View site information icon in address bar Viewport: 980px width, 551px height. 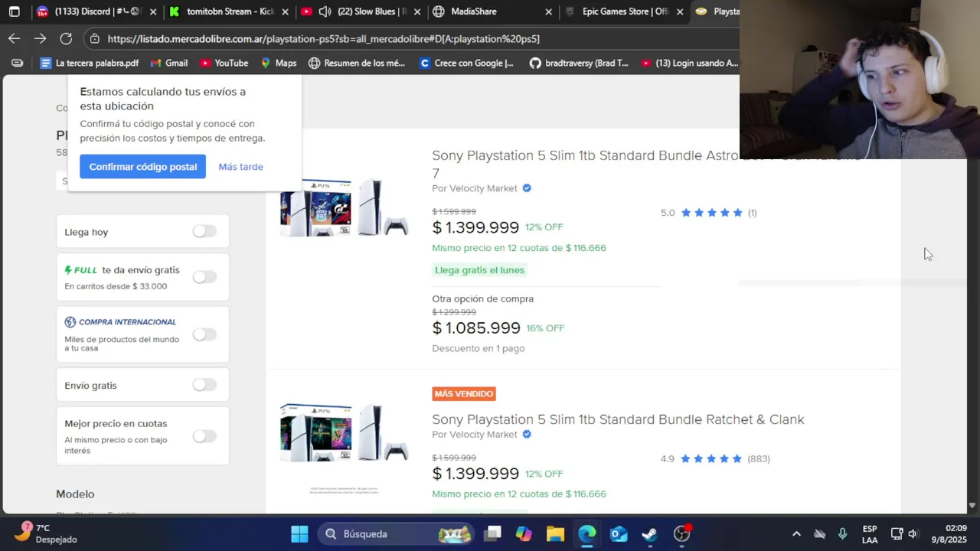93,38
